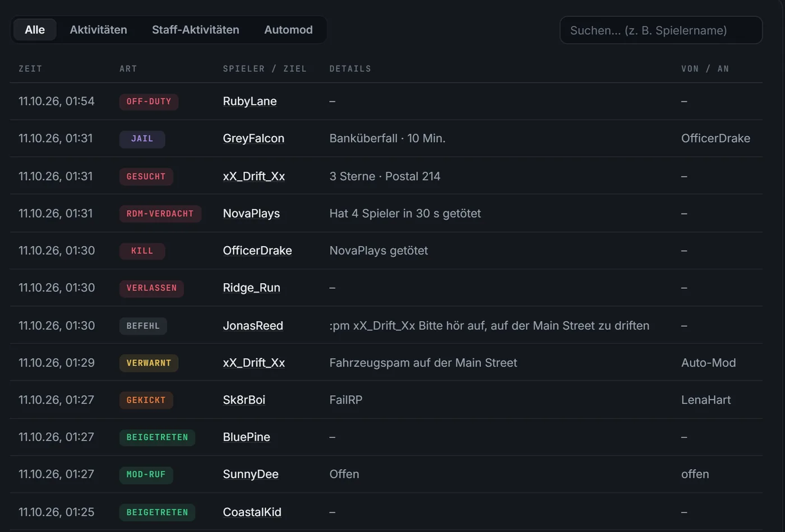Switch to the Aktivitäten tab
Screen dimensions: 785x532
coord(98,30)
